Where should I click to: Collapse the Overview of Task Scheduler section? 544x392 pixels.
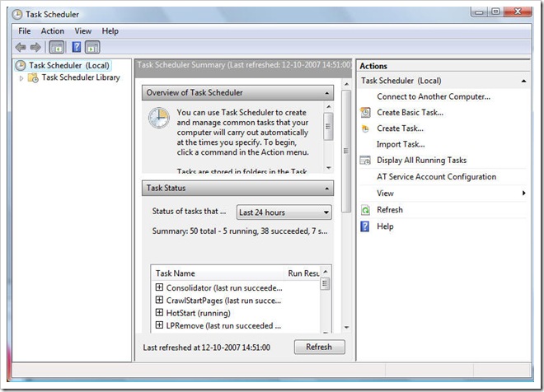point(327,93)
